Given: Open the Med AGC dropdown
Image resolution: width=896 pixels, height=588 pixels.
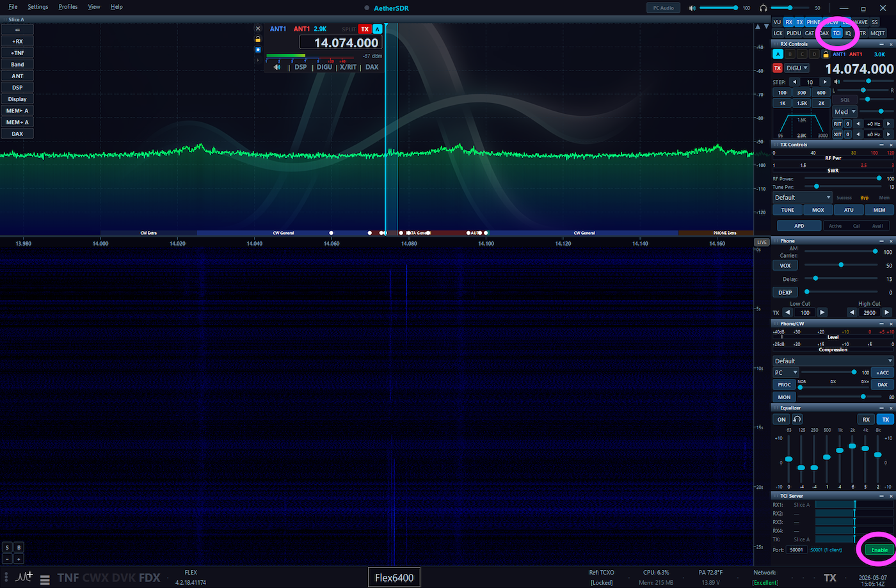Looking at the screenshot, I should [x=845, y=112].
